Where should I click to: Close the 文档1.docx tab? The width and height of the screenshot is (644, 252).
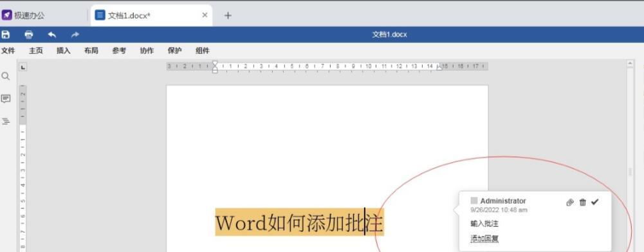click(x=205, y=15)
